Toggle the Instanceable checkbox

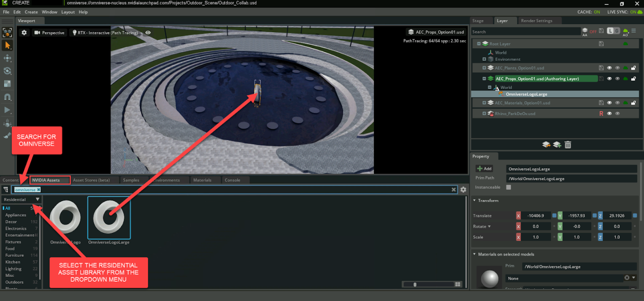point(508,187)
